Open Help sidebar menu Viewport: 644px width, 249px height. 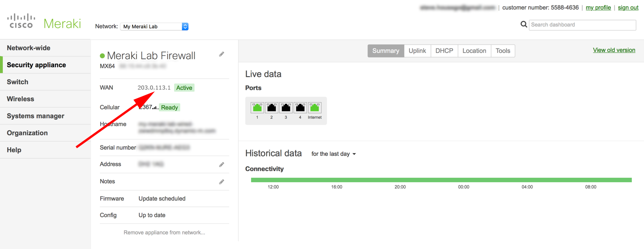click(x=45, y=150)
